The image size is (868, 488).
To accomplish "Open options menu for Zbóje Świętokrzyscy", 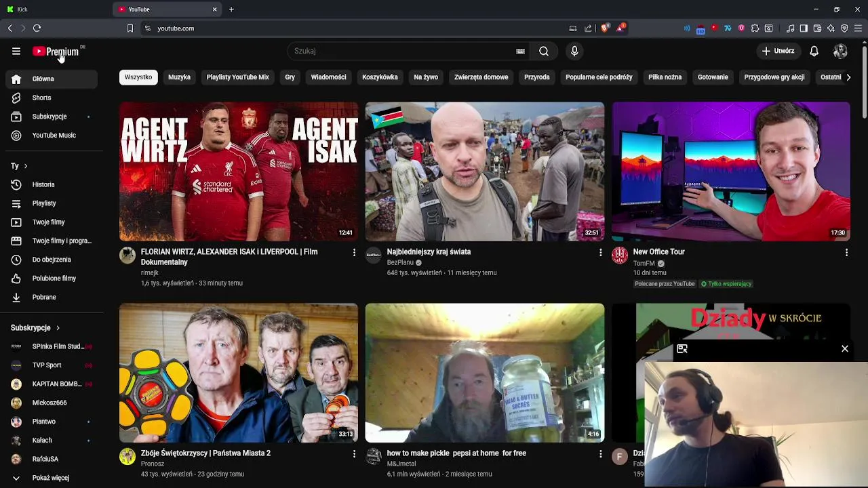I will (x=354, y=453).
